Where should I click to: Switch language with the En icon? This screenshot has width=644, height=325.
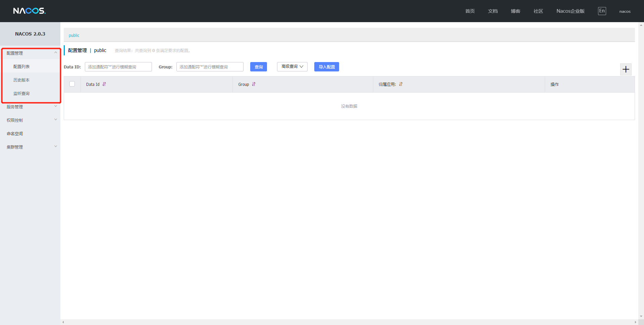click(602, 11)
